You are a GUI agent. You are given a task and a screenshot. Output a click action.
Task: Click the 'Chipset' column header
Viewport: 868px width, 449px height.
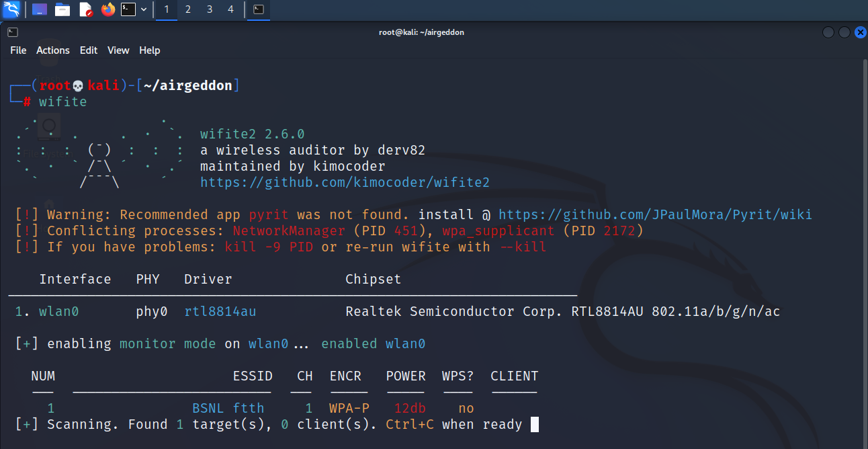pyautogui.click(x=374, y=279)
